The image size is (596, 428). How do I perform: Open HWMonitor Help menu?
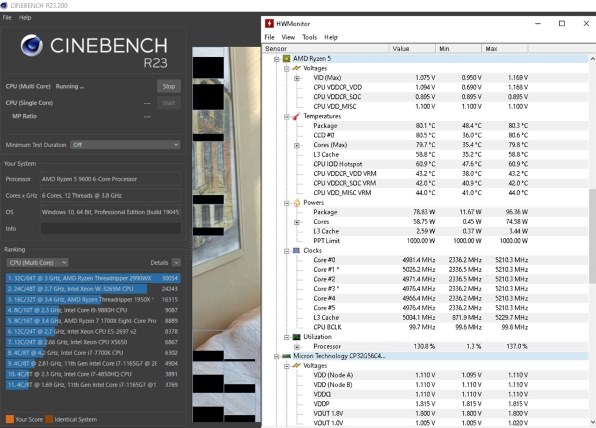click(x=331, y=37)
